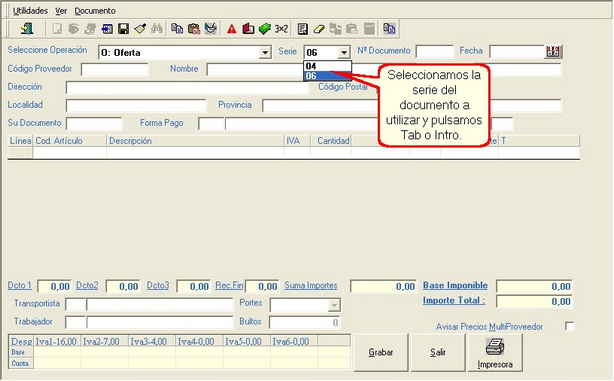Image resolution: width=614 pixels, height=381 pixels.
Task: Click the green money bills icon
Action: 265,29
